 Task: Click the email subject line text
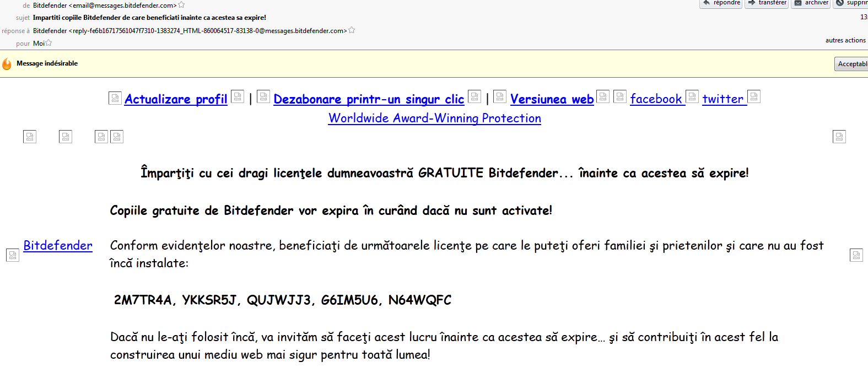tap(149, 18)
